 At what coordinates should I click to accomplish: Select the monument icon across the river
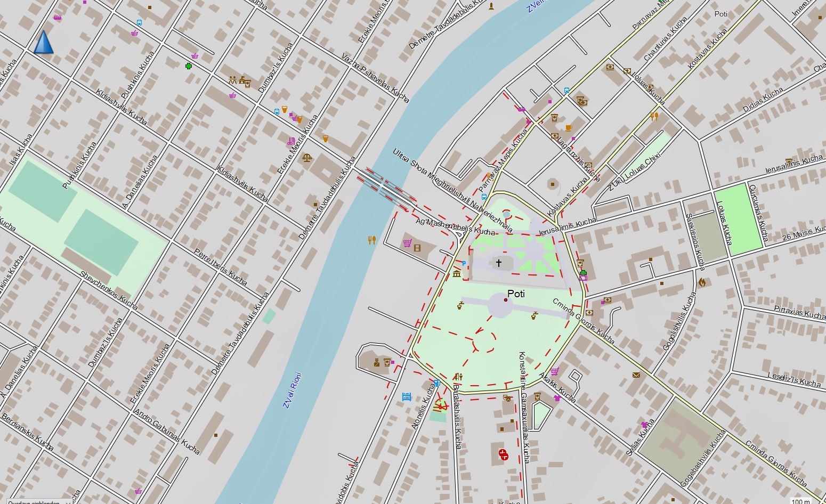coord(491,6)
